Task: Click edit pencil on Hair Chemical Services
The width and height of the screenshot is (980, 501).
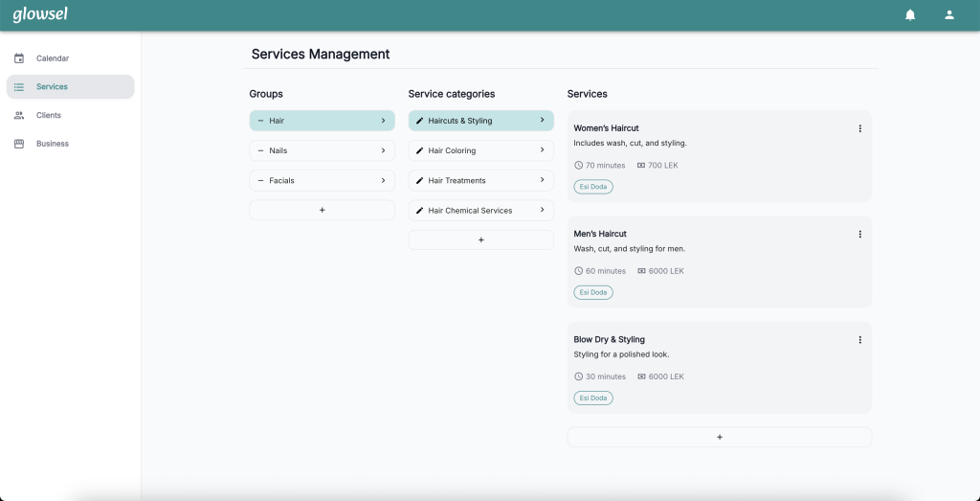Action: click(419, 211)
